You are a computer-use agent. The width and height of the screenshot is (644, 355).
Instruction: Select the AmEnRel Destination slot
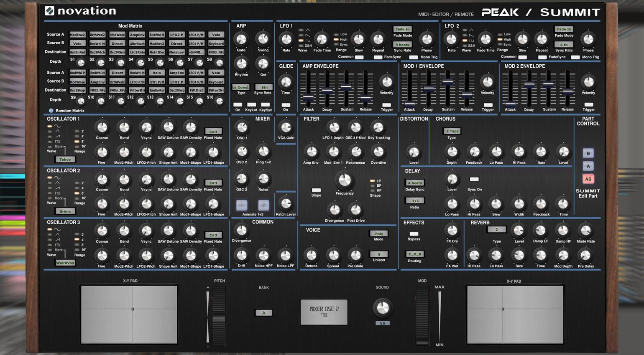point(77,52)
